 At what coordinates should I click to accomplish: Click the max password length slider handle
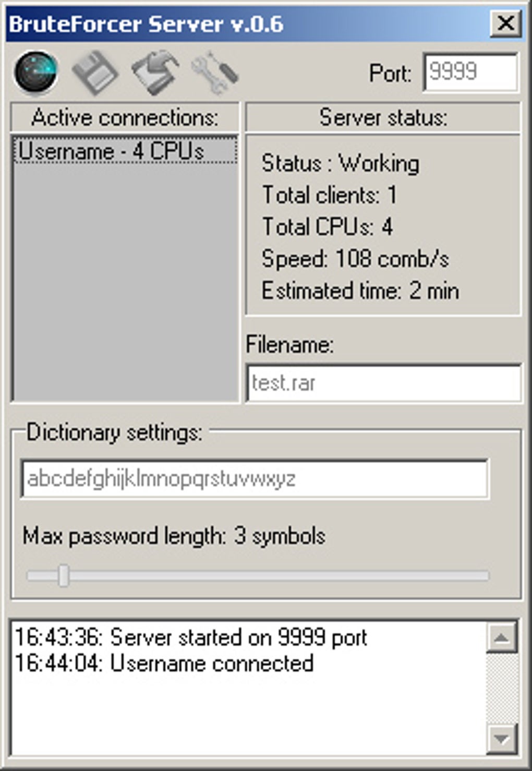click(x=64, y=575)
